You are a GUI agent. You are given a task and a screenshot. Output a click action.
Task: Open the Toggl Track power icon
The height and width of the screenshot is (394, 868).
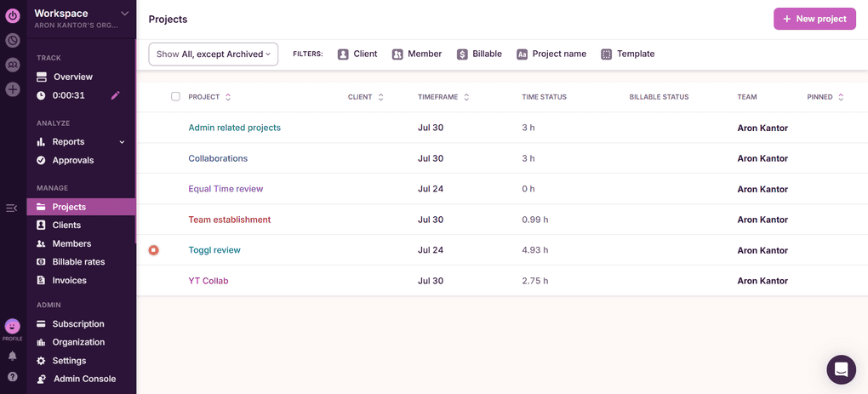tap(13, 16)
